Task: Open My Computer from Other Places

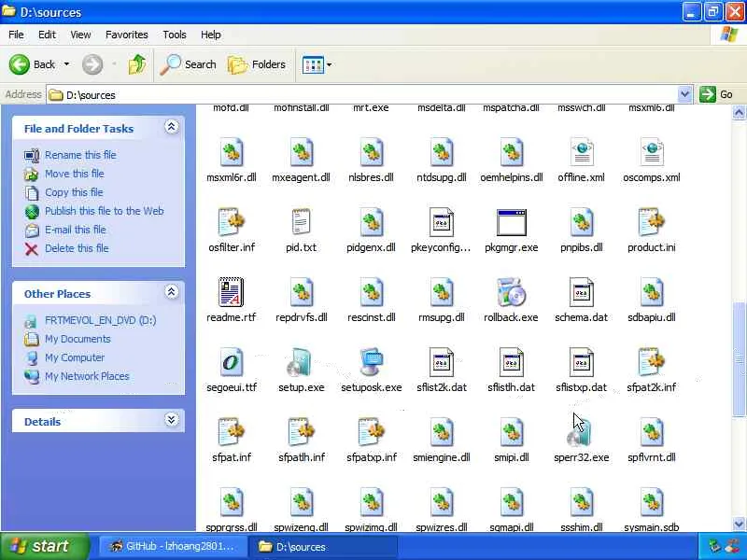Action: pos(75,357)
